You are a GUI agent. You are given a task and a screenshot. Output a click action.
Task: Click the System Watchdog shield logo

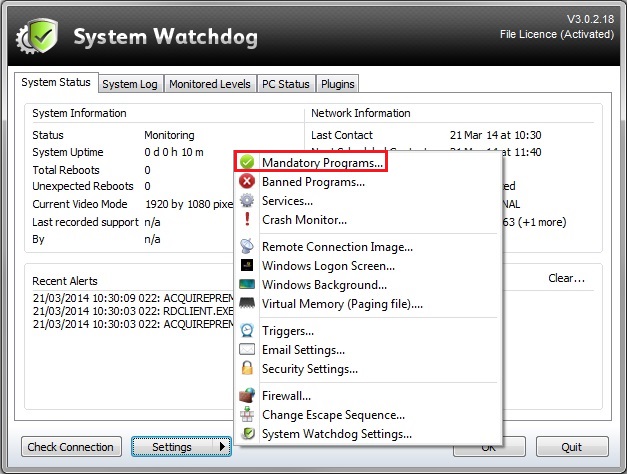[x=37, y=36]
